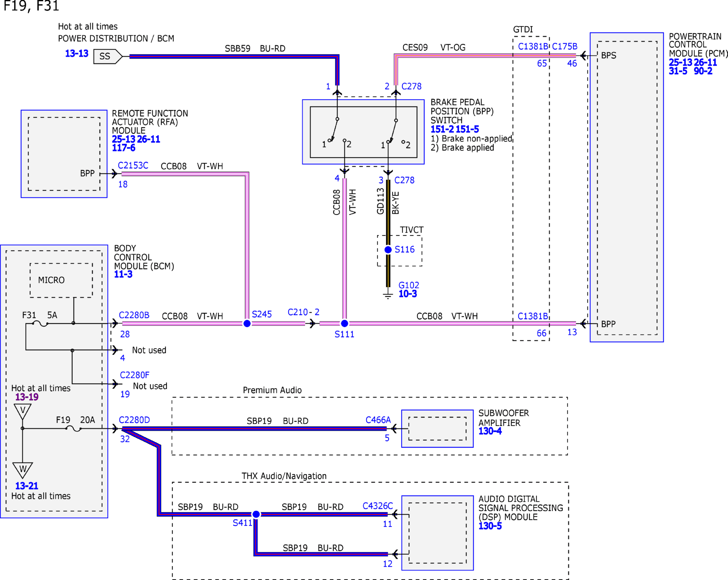
Task: Click the G102 ground symbol
Action: pos(388,296)
